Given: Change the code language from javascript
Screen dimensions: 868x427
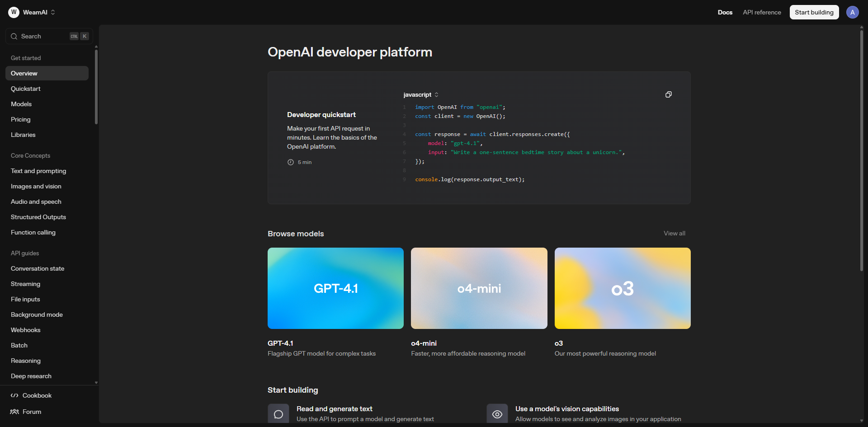Looking at the screenshot, I should pos(421,95).
